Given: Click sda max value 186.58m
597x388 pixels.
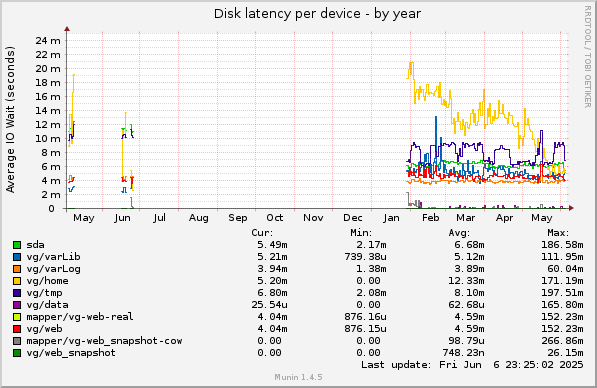Looking at the screenshot, I should 562,245.
